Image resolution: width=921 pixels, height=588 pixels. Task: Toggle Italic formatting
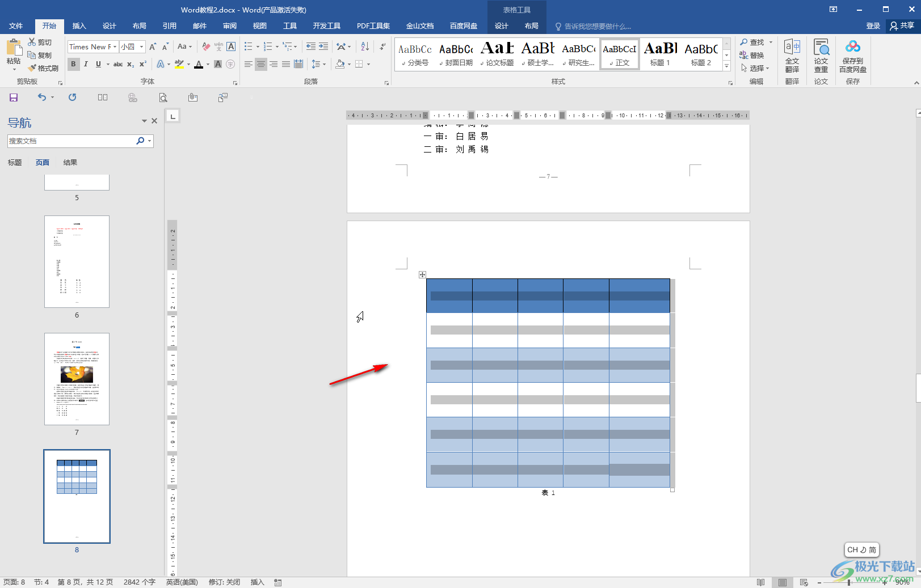point(86,64)
